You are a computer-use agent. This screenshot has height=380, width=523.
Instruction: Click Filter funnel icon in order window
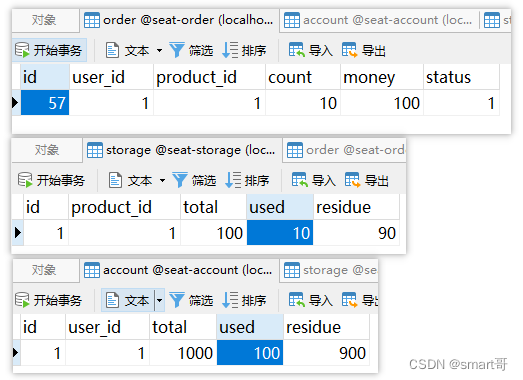pyautogui.click(x=177, y=50)
